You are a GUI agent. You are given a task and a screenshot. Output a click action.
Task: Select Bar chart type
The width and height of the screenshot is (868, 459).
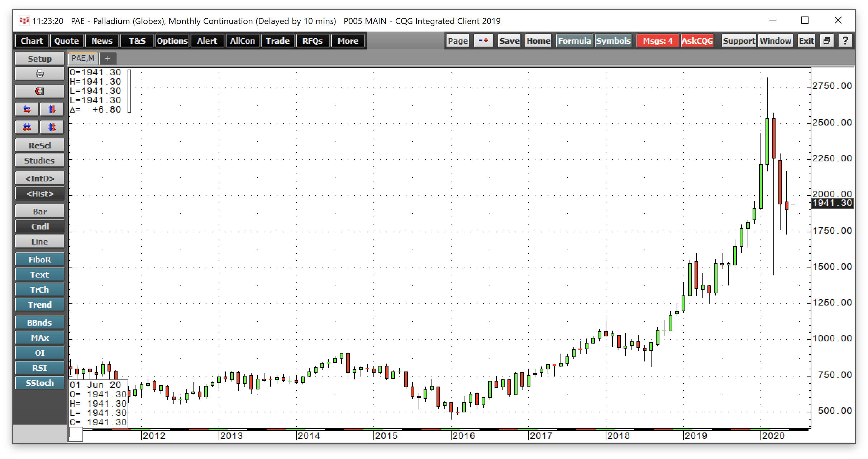(39, 211)
